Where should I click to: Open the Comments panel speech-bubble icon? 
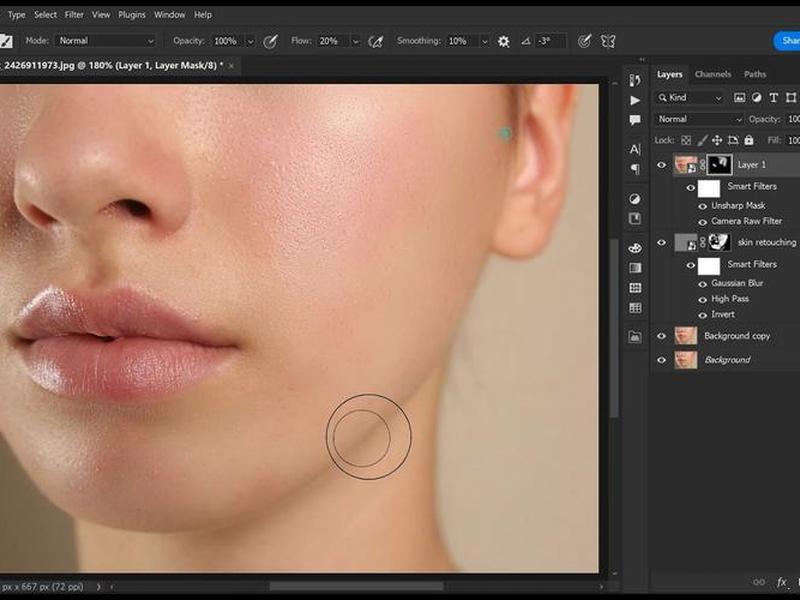[635, 120]
